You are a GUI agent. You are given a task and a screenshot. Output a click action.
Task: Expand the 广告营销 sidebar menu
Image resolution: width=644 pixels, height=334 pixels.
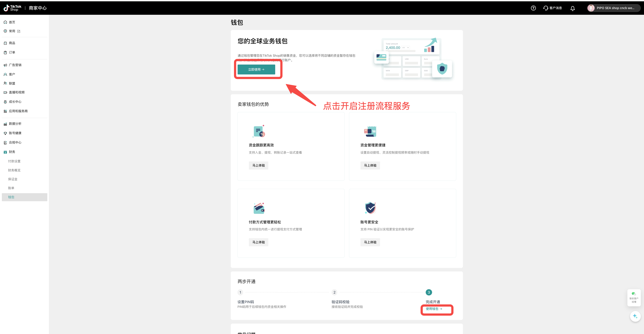[15, 65]
